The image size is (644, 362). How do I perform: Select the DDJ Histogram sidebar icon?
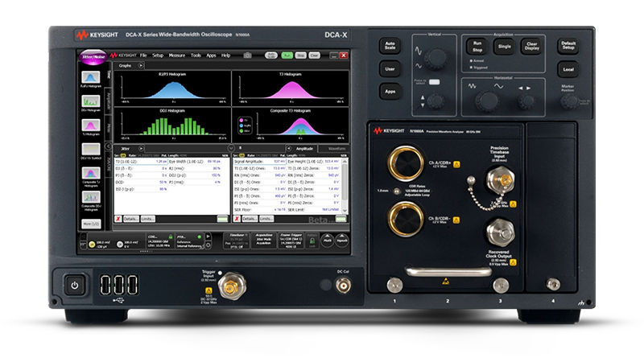point(90,101)
